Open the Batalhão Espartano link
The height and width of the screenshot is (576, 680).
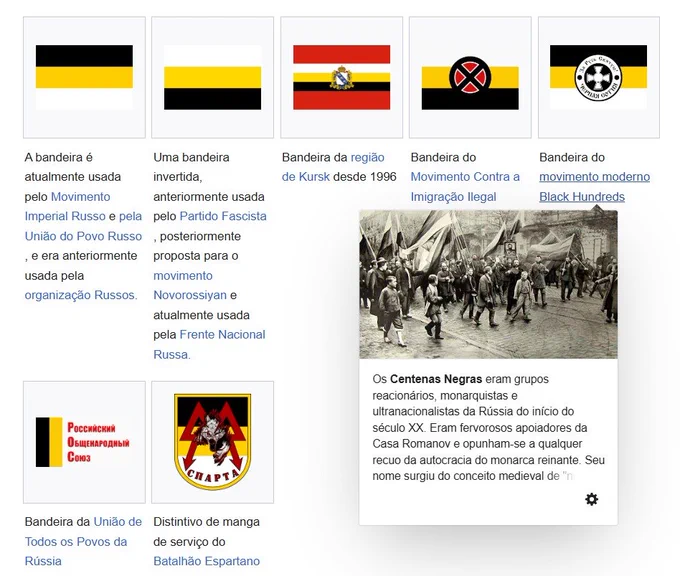(206, 561)
